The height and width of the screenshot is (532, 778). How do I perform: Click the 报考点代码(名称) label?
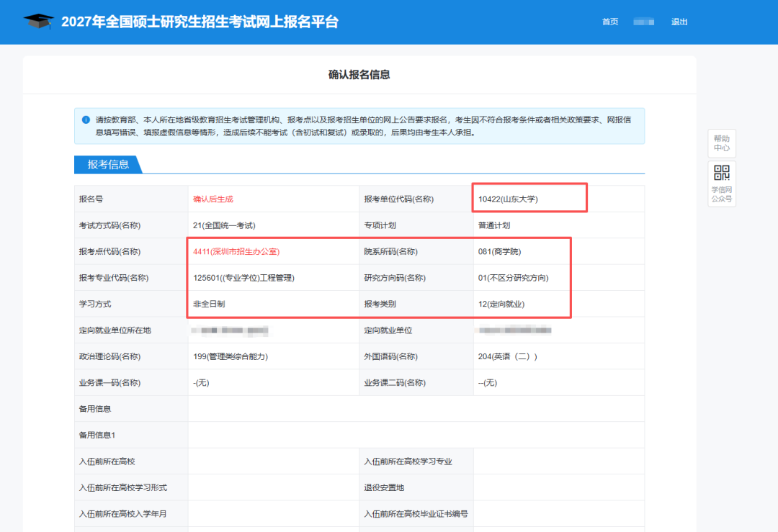tap(109, 252)
